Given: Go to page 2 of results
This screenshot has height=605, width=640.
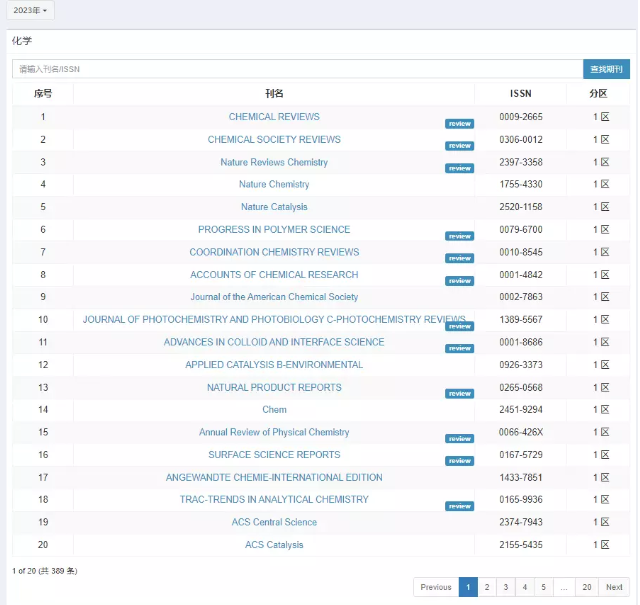Looking at the screenshot, I should click(487, 587).
